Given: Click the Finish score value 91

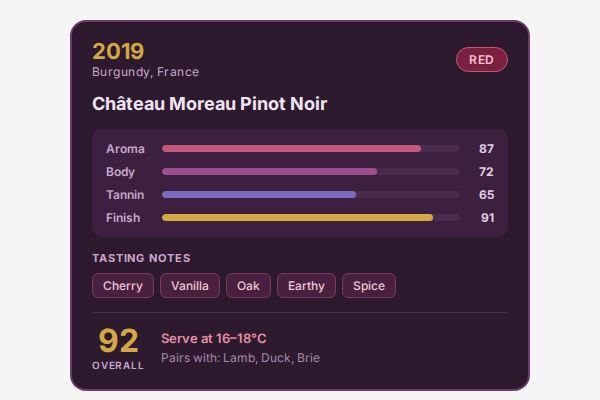Looking at the screenshot, I should [486, 218].
